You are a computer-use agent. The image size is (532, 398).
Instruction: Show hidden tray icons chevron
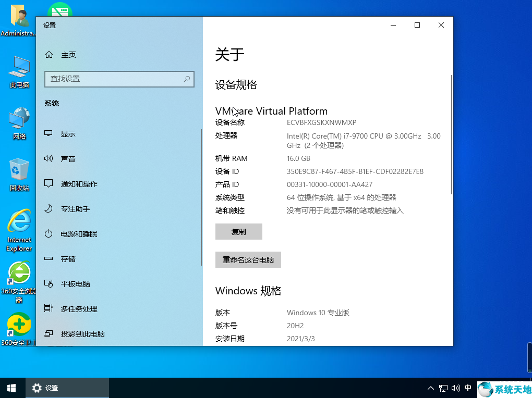click(430, 388)
